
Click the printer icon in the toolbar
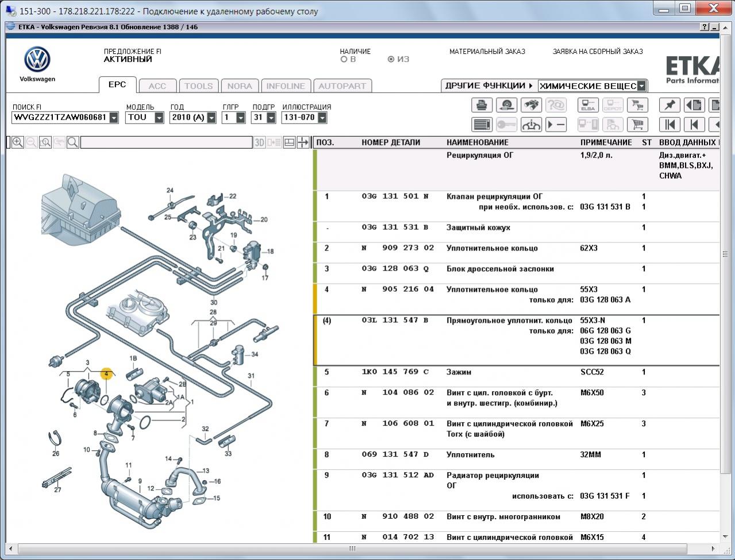[482, 105]
